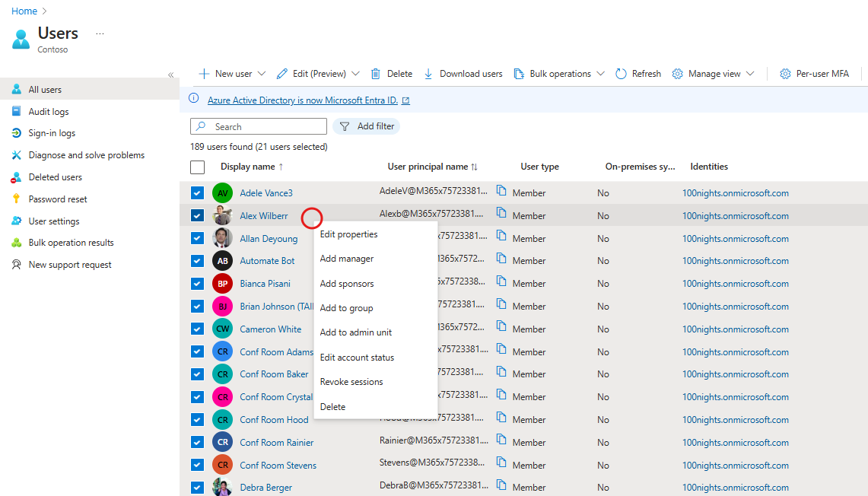Sort by User principal name column
The height and width of the screenshot is (496, 868).
[x=432, y=167]
